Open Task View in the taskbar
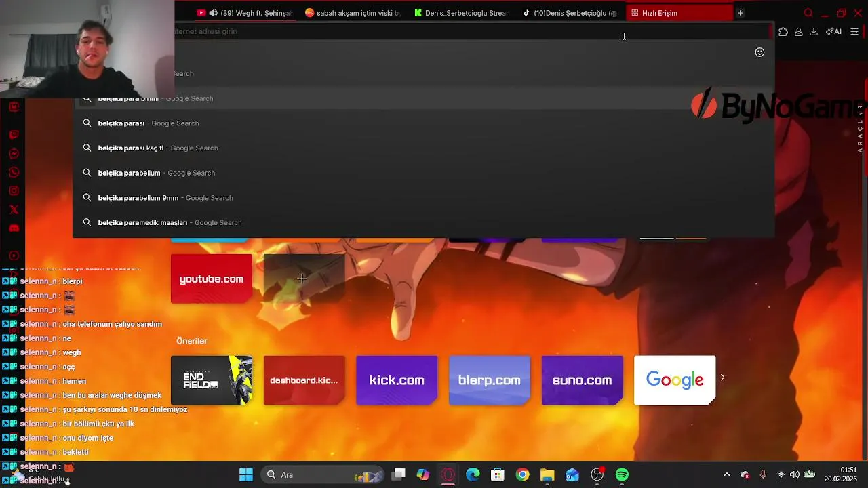Viewport: 868px width, 488px height. click(399, 474)
